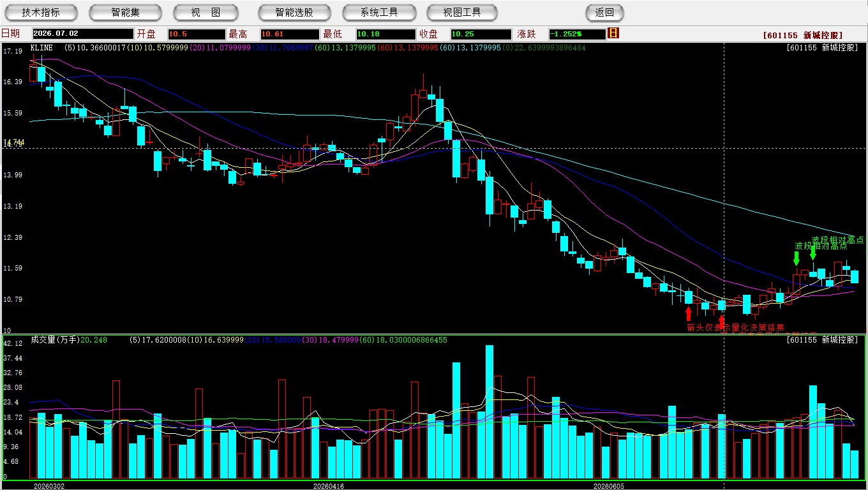The image size is (868, 490).
Task: Click the 20260302 date axis label
Action: (x=49, y=486)
